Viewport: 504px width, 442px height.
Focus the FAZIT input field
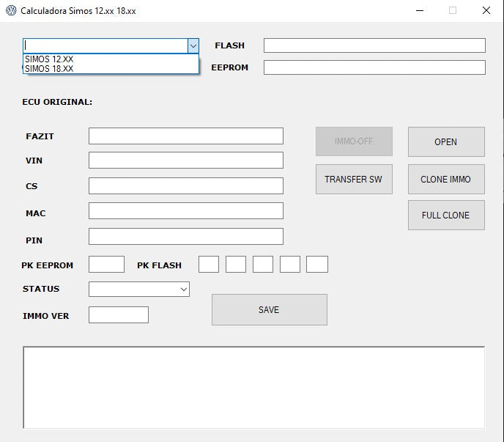(x=186, y=136)
